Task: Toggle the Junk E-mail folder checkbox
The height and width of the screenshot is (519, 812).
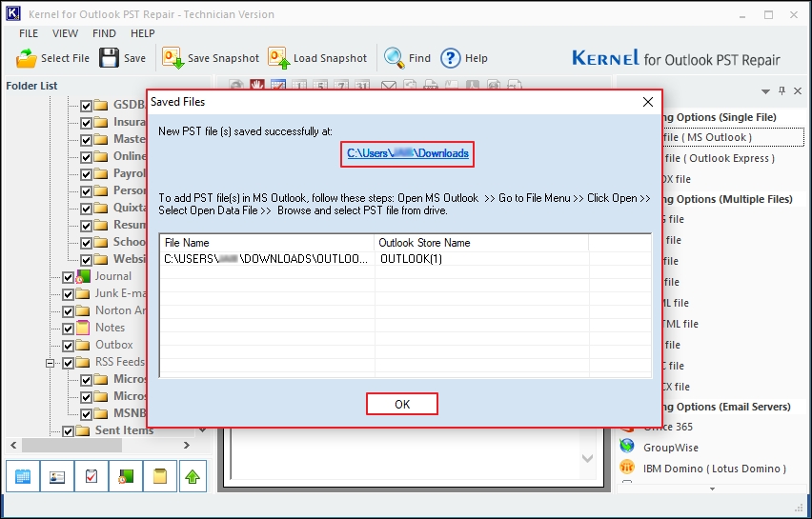Action: pyautogui.click(x=68, y=294)
